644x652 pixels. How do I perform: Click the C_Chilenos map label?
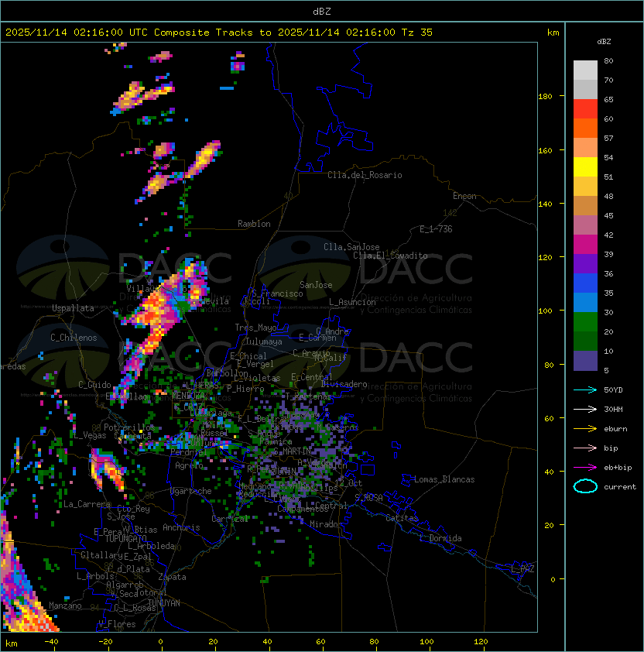(74, 338)
